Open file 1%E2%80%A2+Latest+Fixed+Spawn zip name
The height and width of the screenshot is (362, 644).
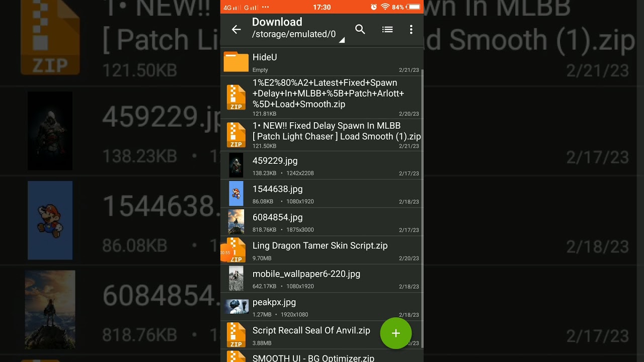pyautogui.click(x=328, y=94)
